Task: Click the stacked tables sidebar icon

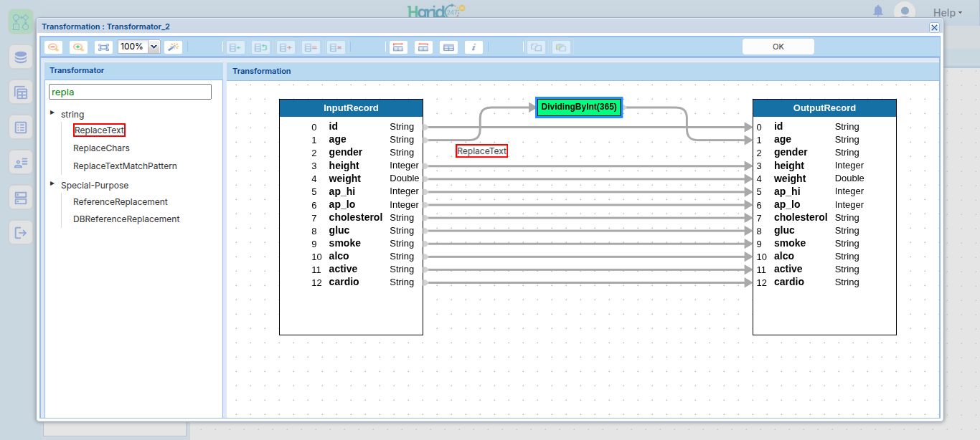Action: tap(21, 92)
